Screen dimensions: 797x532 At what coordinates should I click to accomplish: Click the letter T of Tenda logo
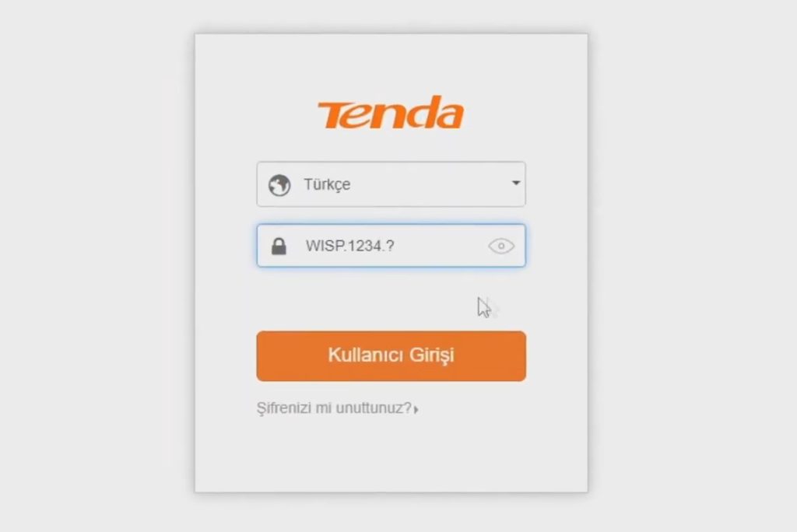(332, 115)
